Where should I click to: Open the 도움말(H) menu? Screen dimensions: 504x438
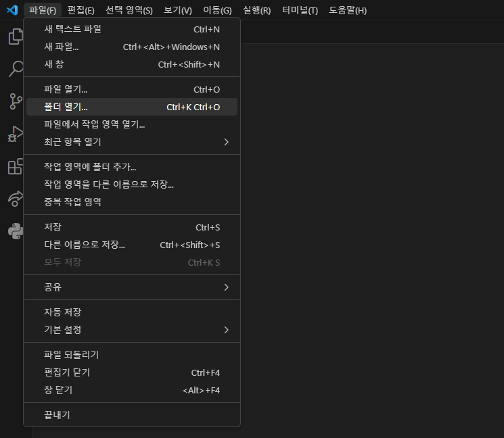coord(348,10)
